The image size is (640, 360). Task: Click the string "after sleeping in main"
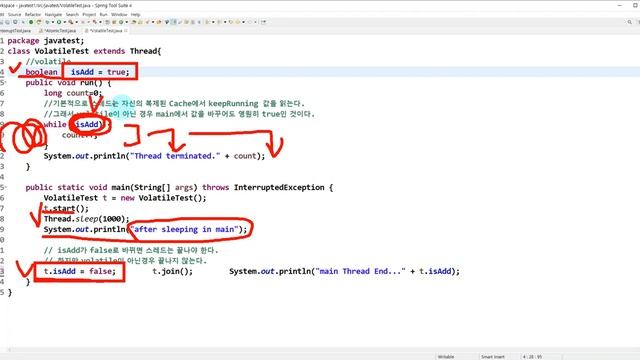184,229
